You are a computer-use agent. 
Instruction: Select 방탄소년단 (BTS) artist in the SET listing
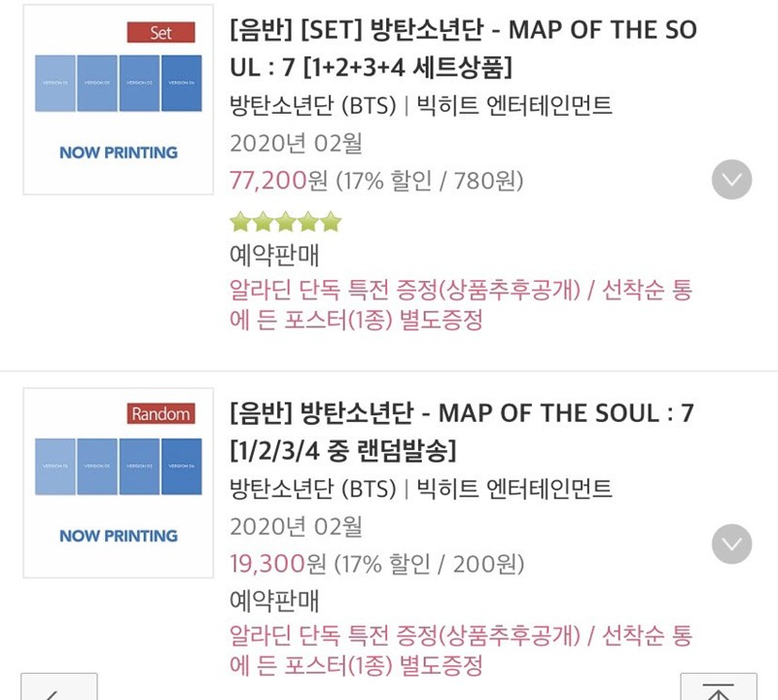pyautogui.click(x=312, y=106)
